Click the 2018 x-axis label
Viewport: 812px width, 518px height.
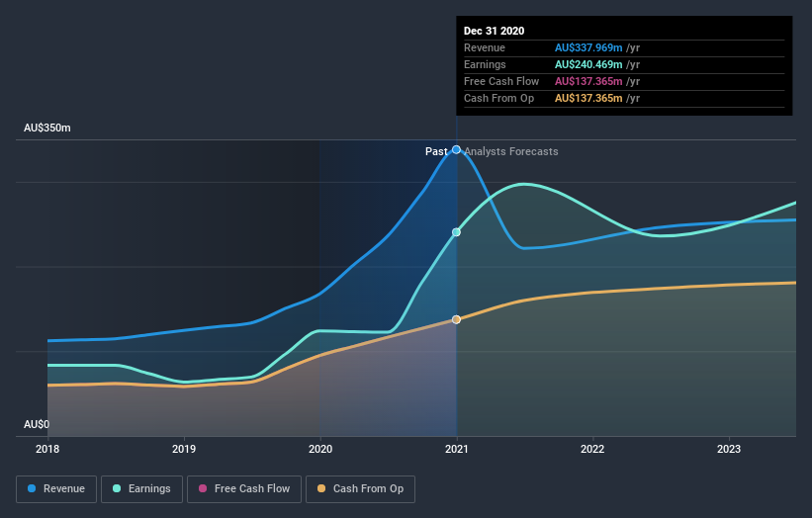[x=47, y=449]
